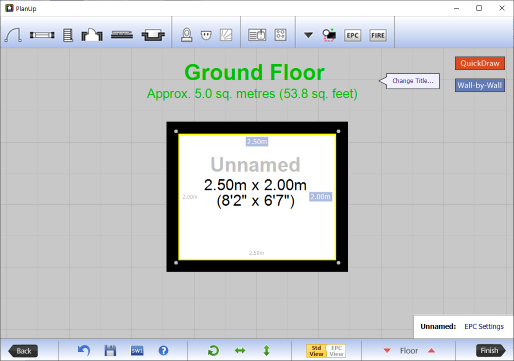Switch to Std View
Viewport: 514px width, 361px height.
click(316, 351)
